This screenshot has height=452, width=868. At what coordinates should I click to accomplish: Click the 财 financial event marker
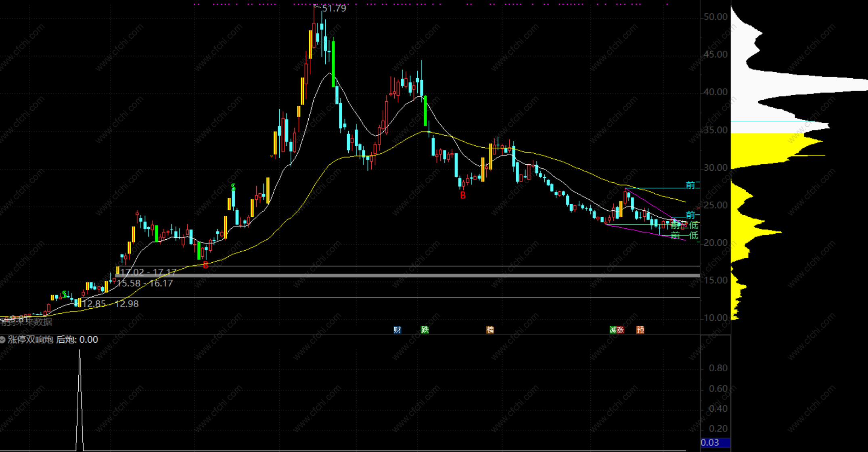397,330
